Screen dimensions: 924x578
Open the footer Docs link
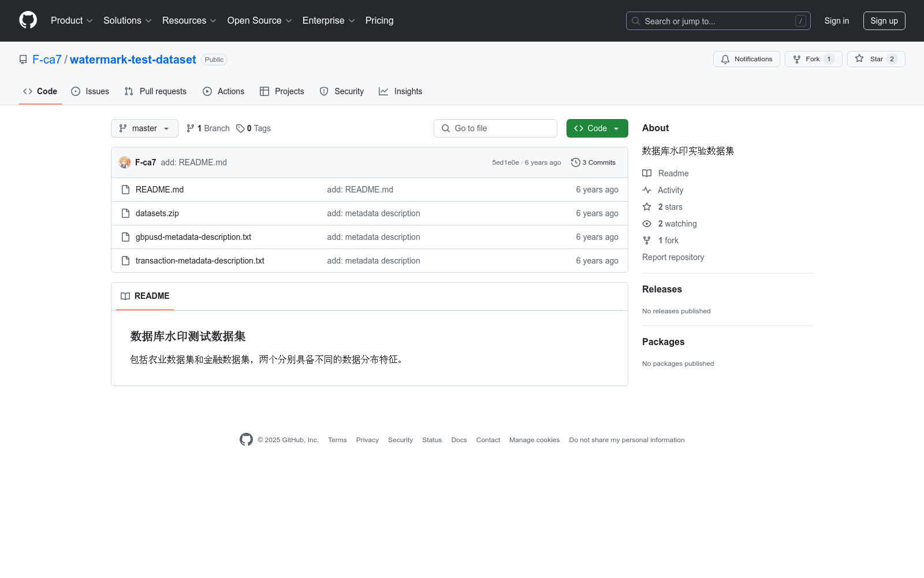pyautogui.click(x=459, y=440)
